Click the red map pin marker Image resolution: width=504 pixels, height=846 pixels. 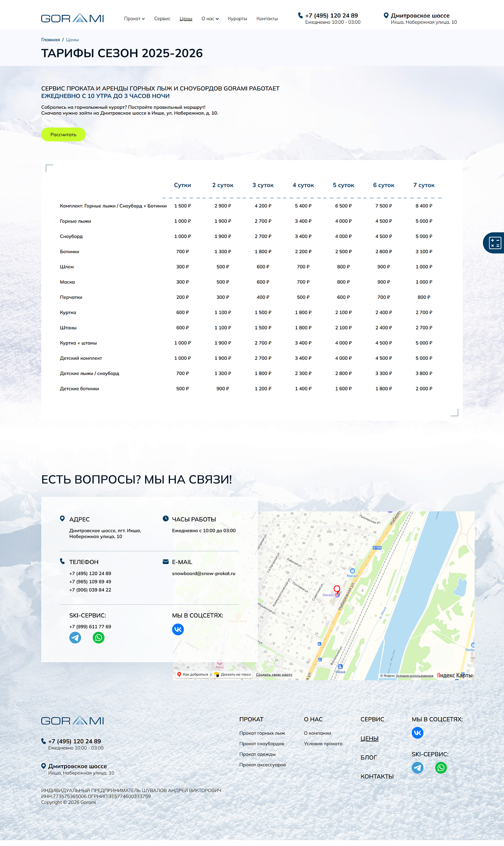coord(337,589)
